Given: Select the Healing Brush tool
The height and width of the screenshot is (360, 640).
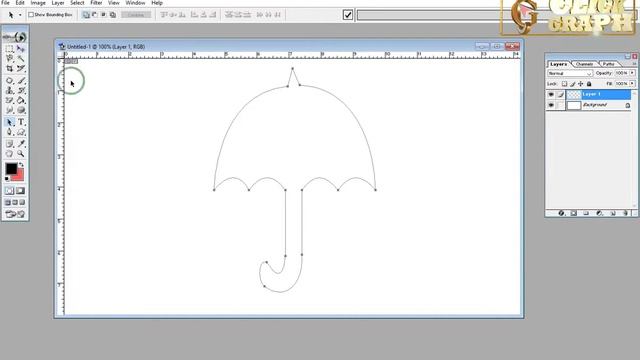Looking at the screenshot, I should (9, 80).
